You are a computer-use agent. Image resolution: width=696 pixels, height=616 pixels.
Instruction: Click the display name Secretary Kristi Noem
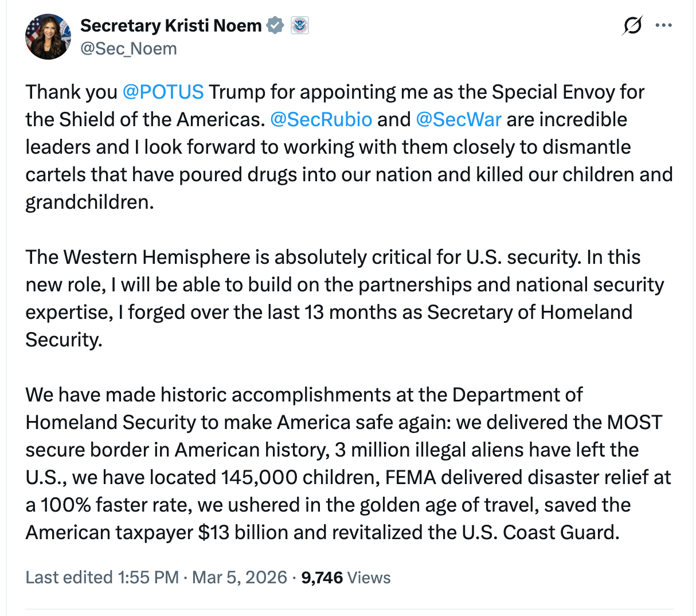coord(170,26)
